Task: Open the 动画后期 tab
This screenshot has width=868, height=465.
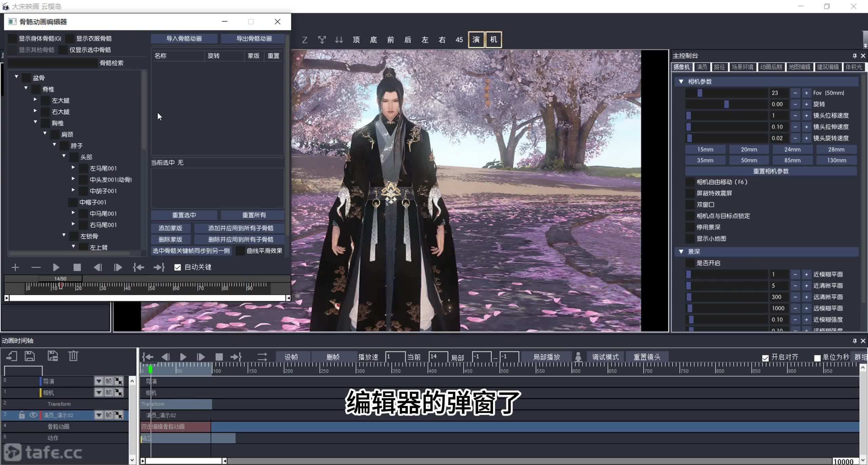Action: pos(771,67)
